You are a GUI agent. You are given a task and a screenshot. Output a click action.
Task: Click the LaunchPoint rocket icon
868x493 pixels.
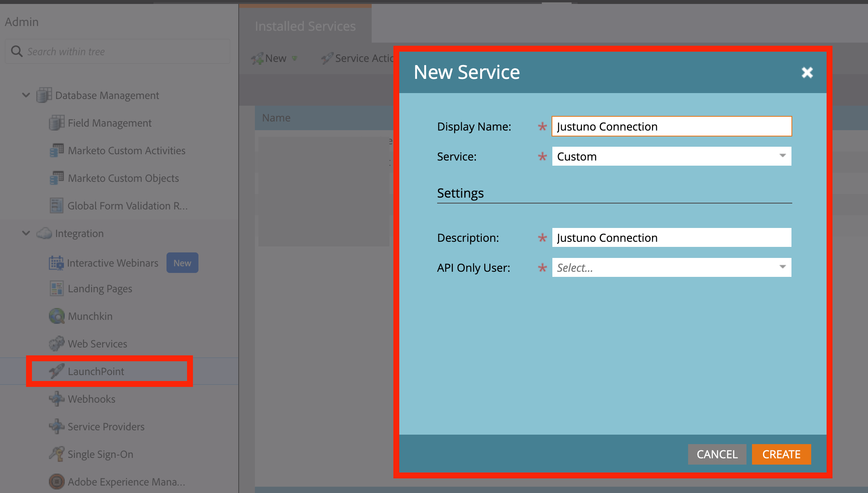tap(56, 371)
